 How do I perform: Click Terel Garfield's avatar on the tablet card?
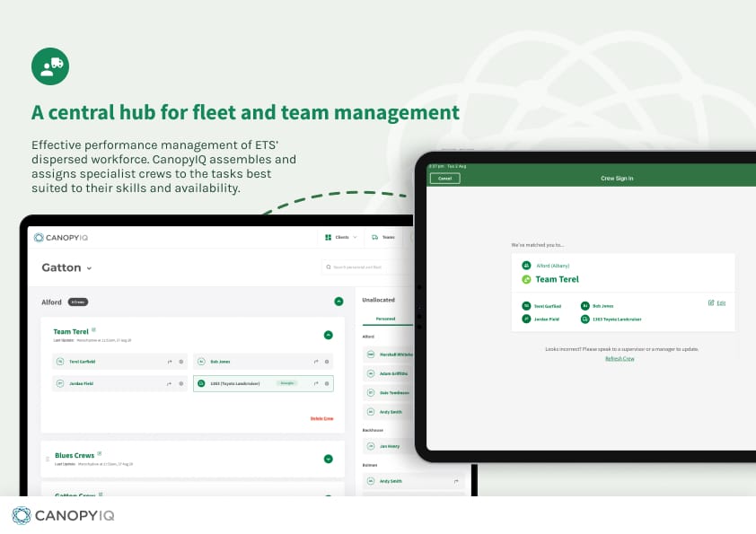pyautogui.click(x=526, y=306)
